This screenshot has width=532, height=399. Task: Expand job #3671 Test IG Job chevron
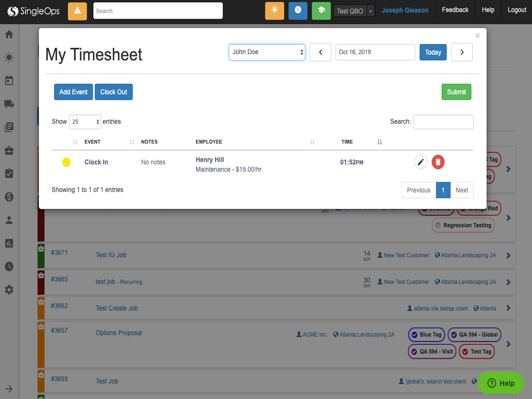tap(508, 255)
